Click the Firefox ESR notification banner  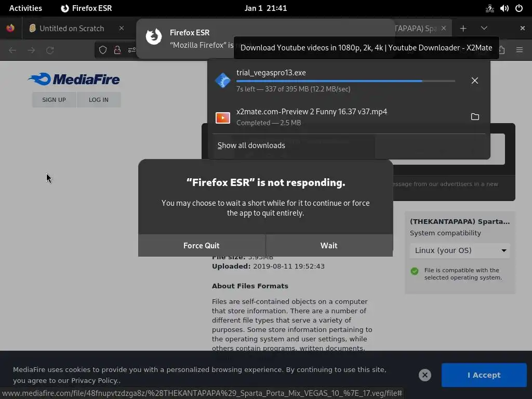[x=265, y=38]
